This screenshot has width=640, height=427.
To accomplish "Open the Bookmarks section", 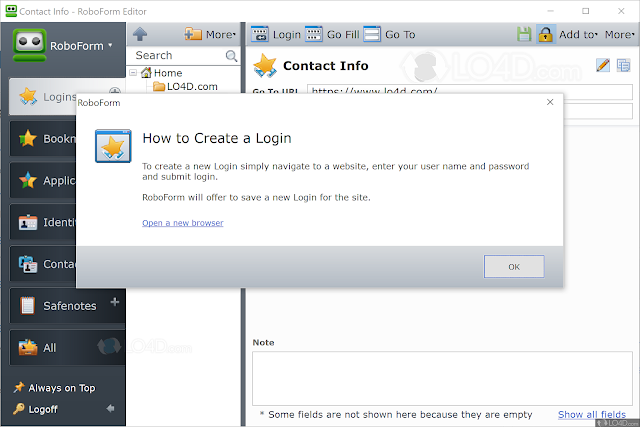I will pos(43,139).
